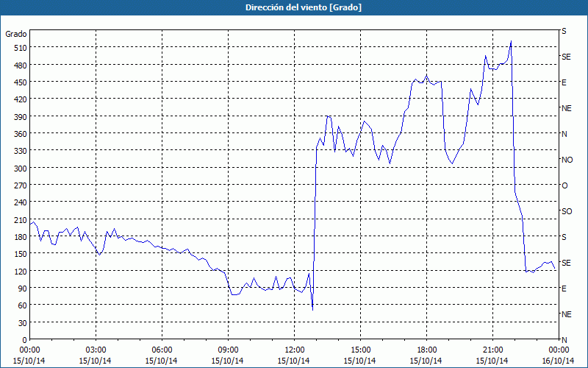
Task: Select compass label 'E' beside the 450 gridline
Action: pyautogui.click(x=564, y=82)
